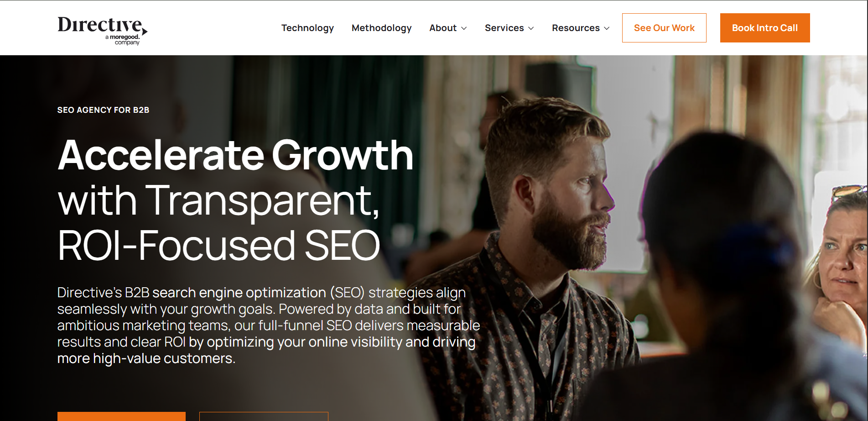
Task: Open the Technology nav item
Action: (307, 28)
